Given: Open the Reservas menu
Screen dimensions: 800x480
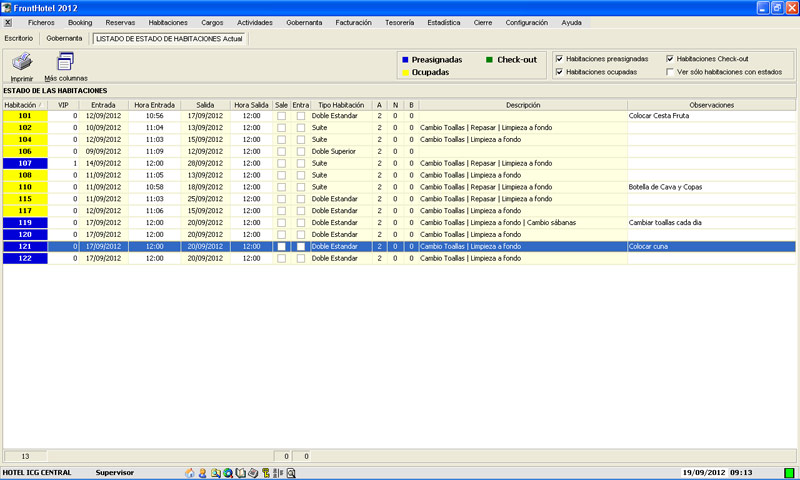Looking at the screenshot, I should pos(120,21).
